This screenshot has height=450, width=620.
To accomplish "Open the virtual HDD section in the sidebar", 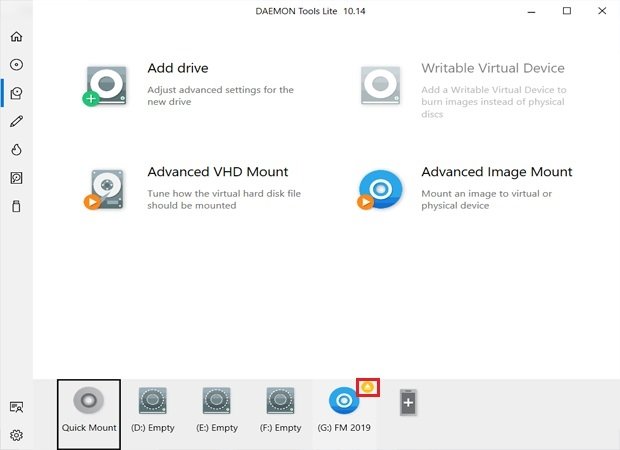I will tap(16, 178).
